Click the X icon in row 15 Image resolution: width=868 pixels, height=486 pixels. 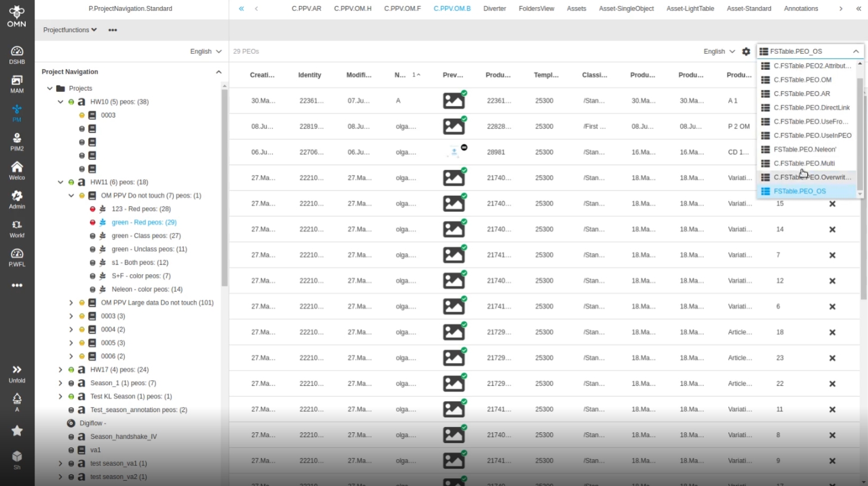(832, 204)
